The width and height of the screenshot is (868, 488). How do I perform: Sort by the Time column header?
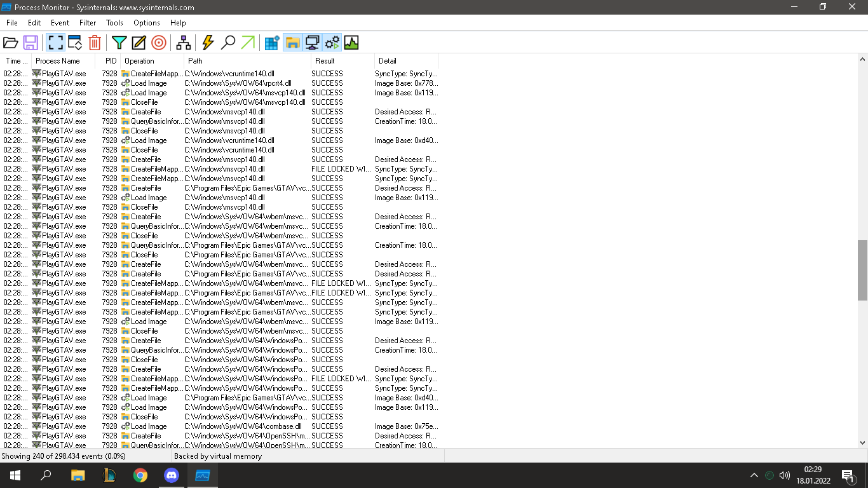point(16,61)
